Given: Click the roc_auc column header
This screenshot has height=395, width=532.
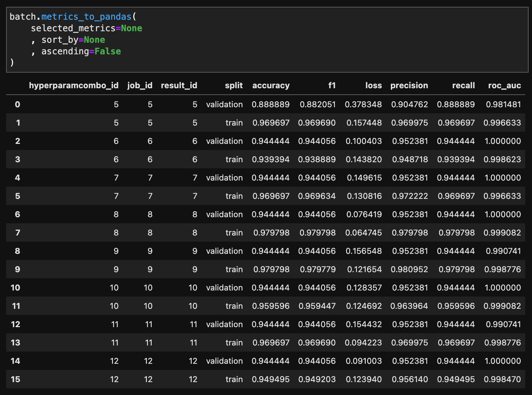Looking at the screenshot, I should [504, 86].
